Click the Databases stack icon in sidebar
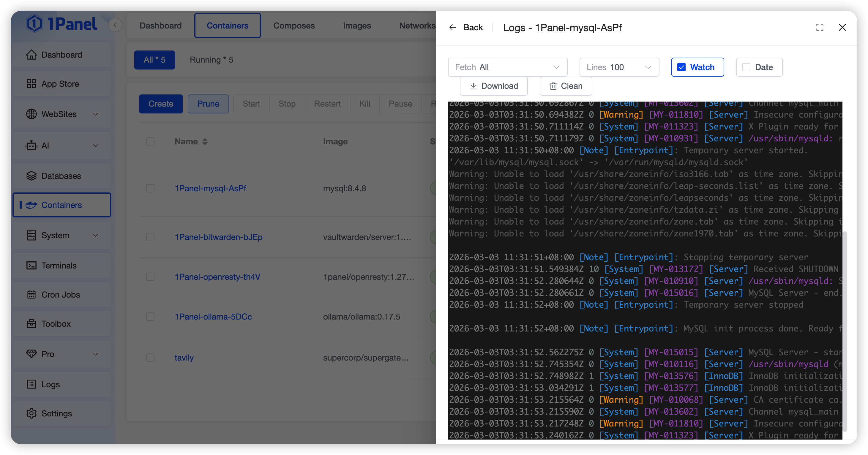 coord(31,176)
